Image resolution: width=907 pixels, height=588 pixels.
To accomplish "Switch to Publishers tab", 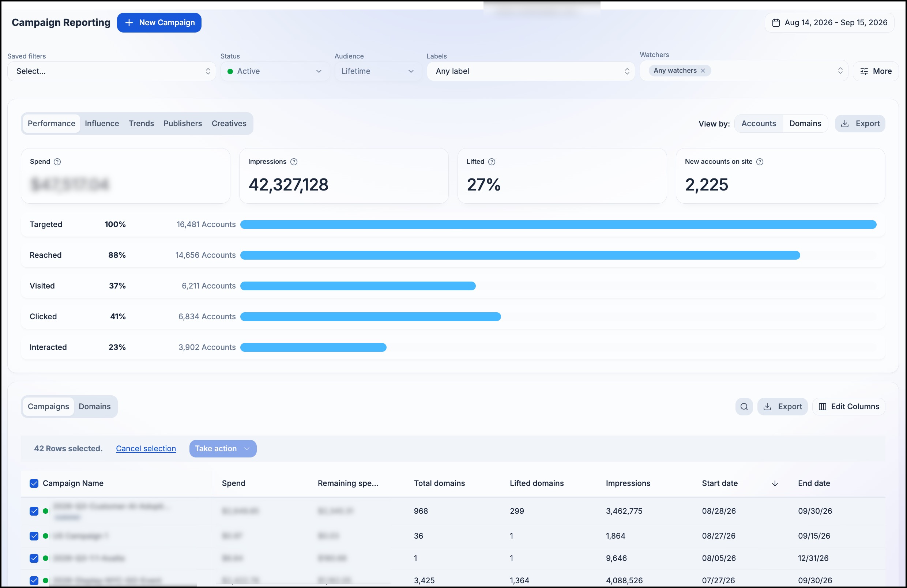I will tap(182, 124).
